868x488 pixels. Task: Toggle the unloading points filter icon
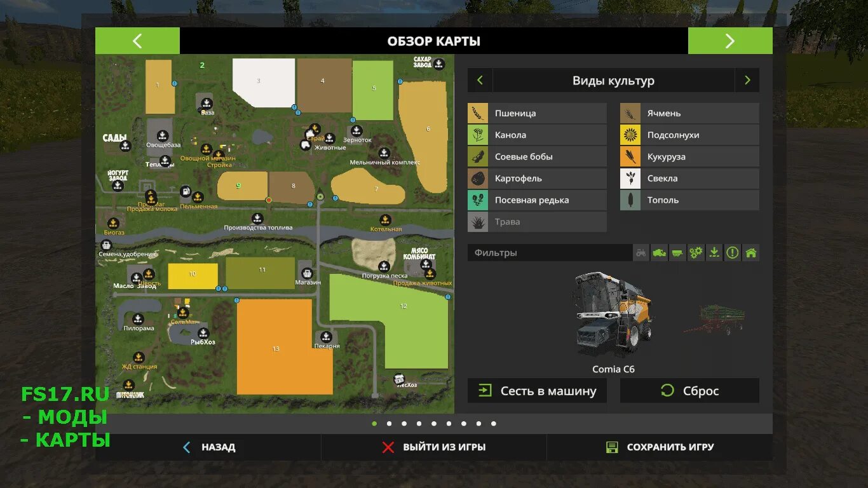[x=714, y=253]
